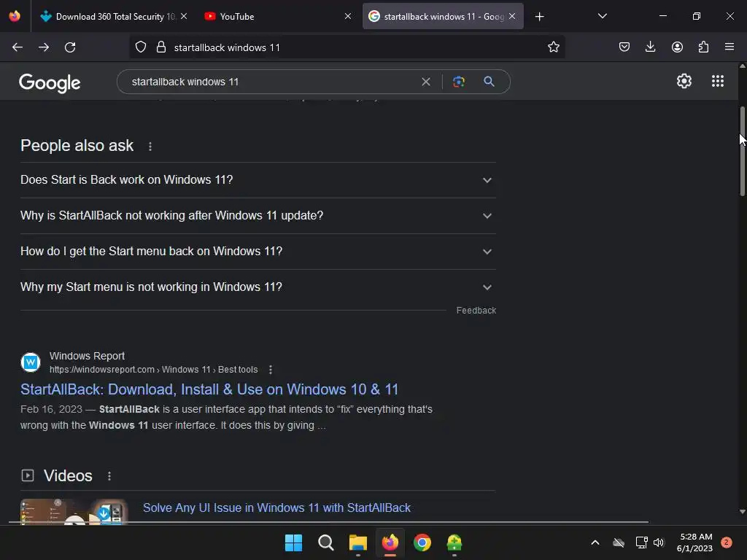
Task: Clear the Google search box with X
Action: [426, 82]
